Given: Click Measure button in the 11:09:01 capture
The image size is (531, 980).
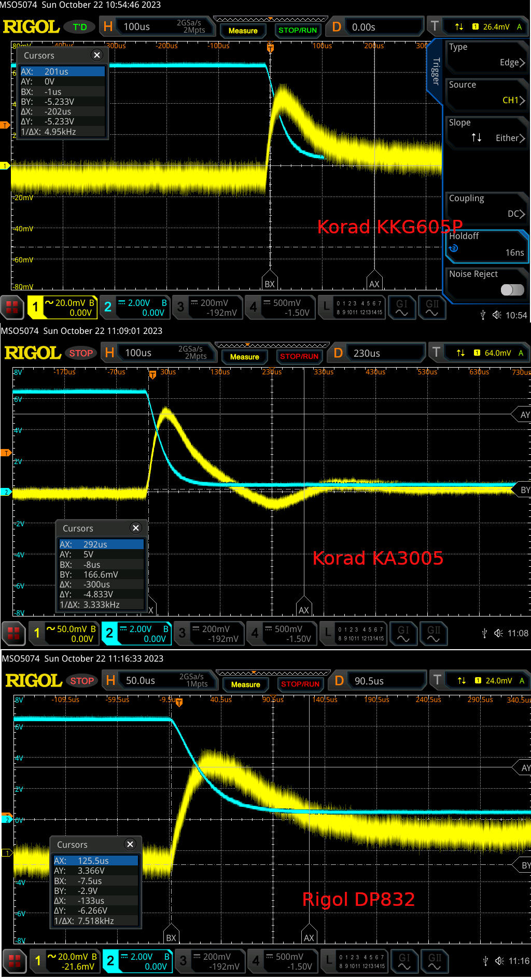Looking at the screenshot, I should pyautogui.click(x=244, y=357).
